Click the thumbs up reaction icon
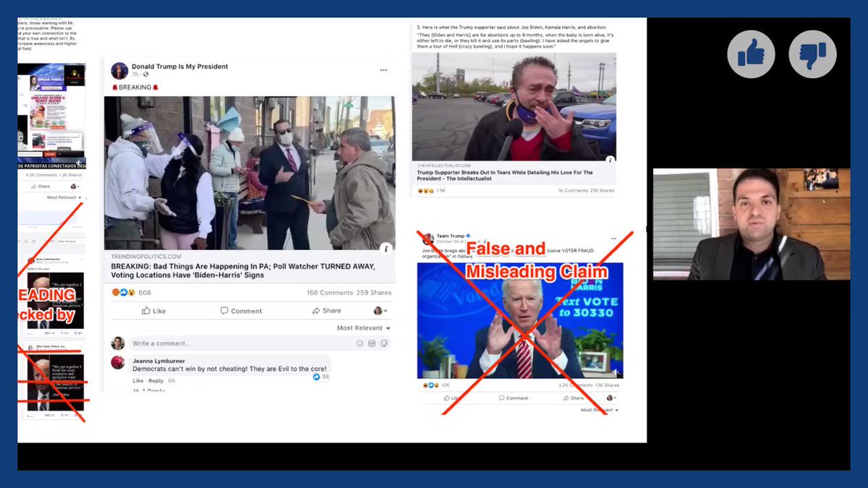The image size is (868, 488). click(751, 54)
